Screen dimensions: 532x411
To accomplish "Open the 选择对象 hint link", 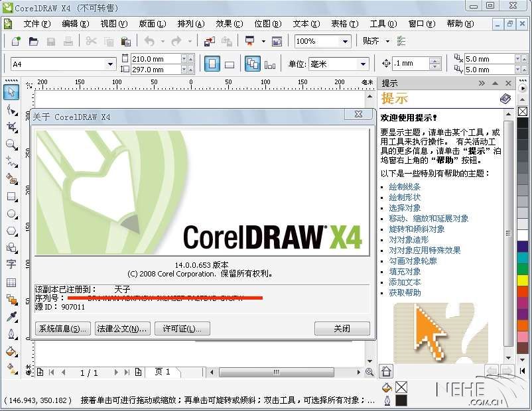I will pos(405,207).
